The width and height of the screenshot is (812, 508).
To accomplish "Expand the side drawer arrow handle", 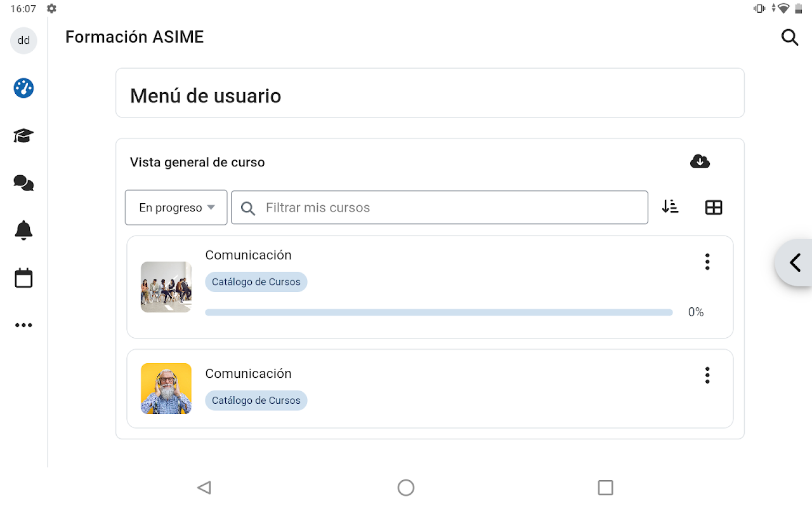I will point(794,262).
